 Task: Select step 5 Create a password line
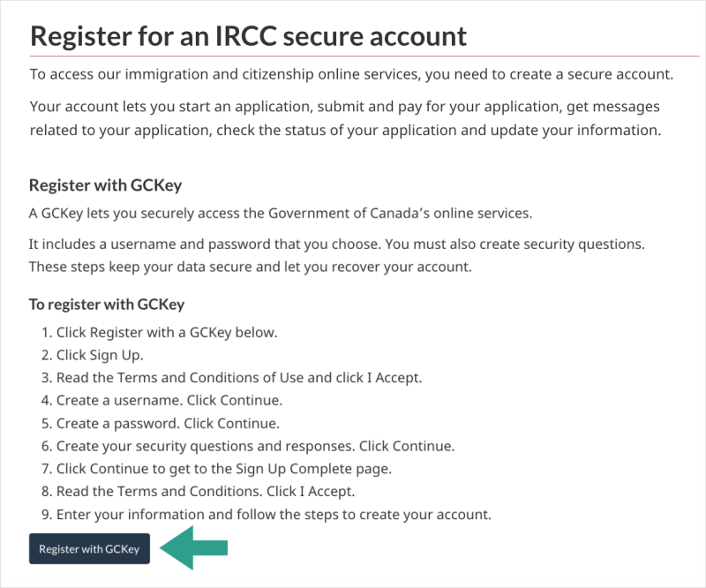click(x=161, y=424)
